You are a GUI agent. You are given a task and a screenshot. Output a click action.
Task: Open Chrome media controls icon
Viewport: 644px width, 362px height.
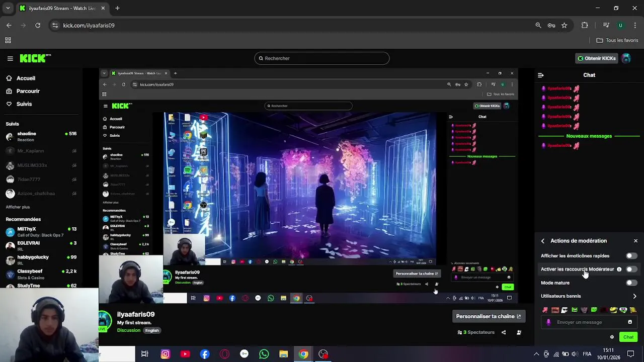[x=606, y=25]
